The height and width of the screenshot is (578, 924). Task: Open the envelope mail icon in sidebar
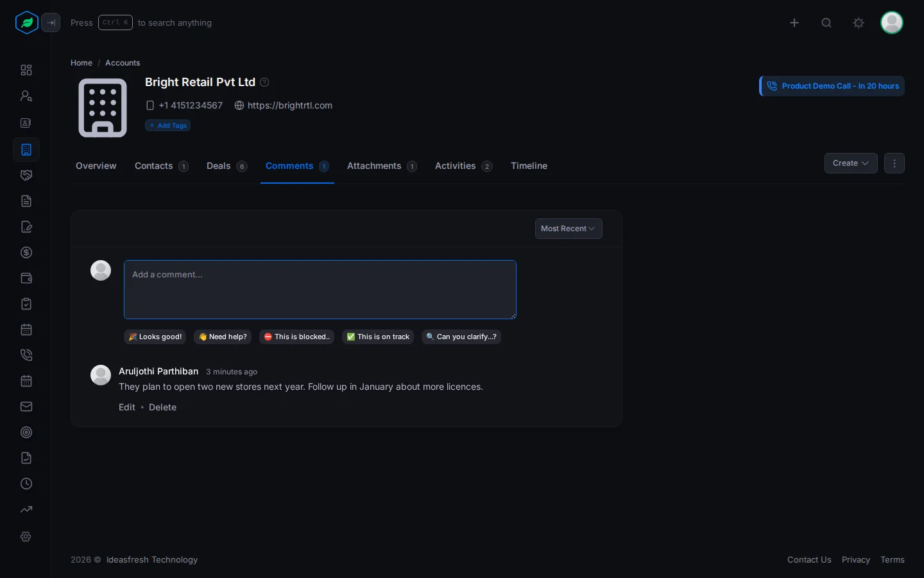coord(26,407)
